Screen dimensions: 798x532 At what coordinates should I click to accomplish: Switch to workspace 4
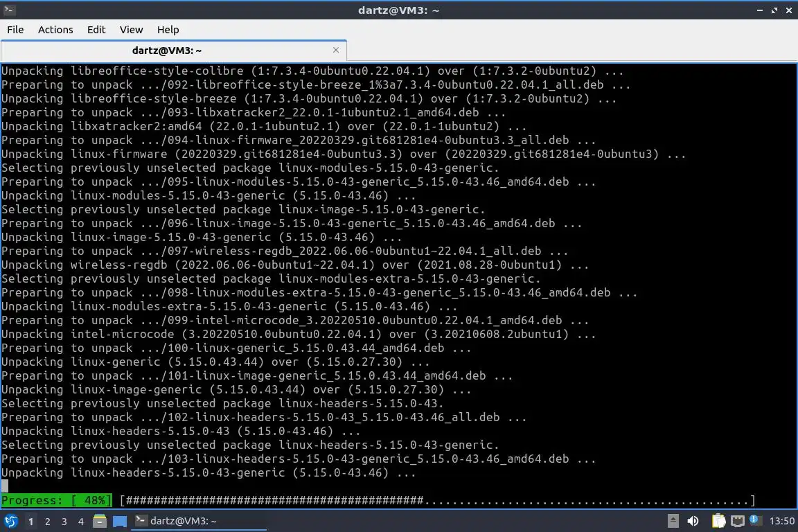(81, 522)
